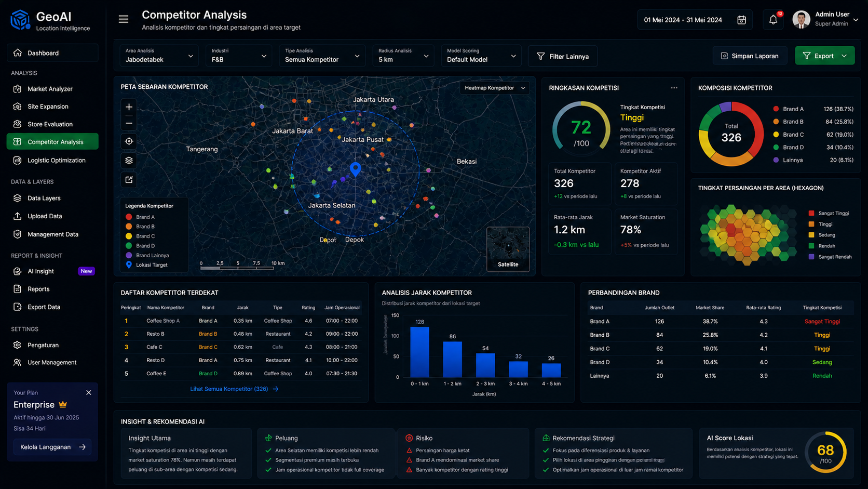This screenshot has height=489, width=868.
Task: Click the Filter Lainnya button
Action: point(563,56)
